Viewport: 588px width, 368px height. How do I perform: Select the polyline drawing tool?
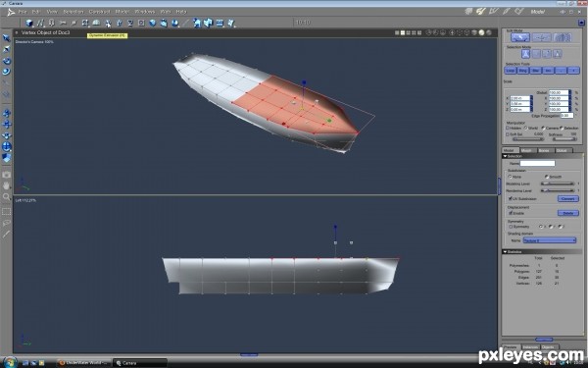40,23
